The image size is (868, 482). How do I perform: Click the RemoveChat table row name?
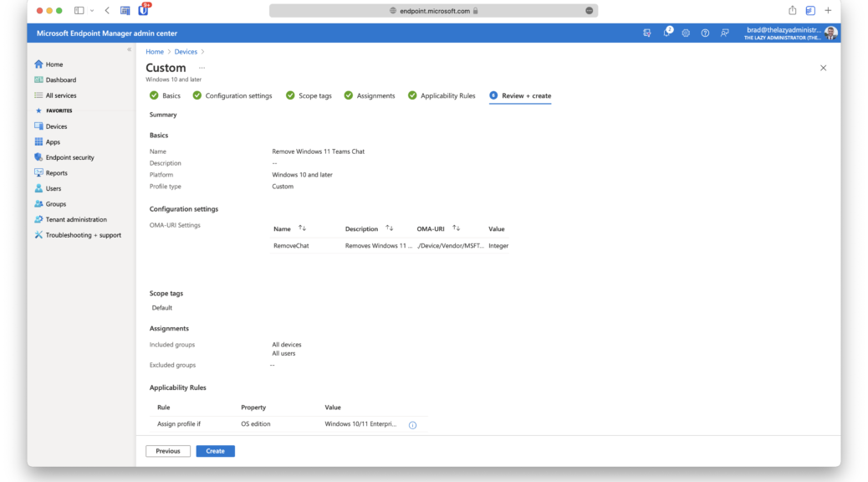point(291,245)
